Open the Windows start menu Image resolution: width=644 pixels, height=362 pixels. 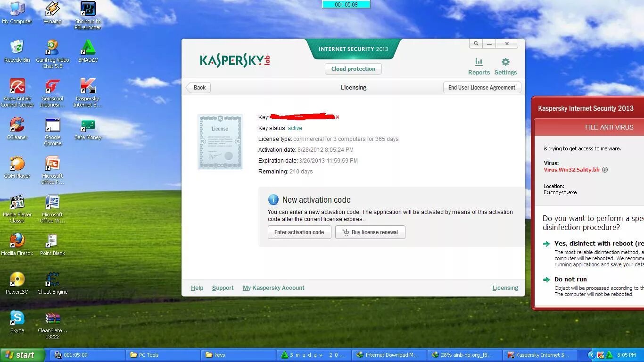tap(22, 355)
